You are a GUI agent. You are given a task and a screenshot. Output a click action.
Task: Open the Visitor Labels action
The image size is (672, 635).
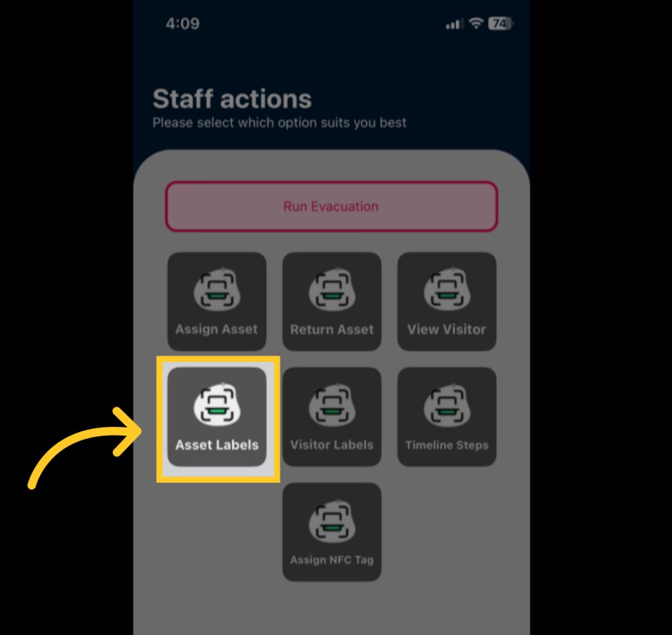tap(331, 417)
